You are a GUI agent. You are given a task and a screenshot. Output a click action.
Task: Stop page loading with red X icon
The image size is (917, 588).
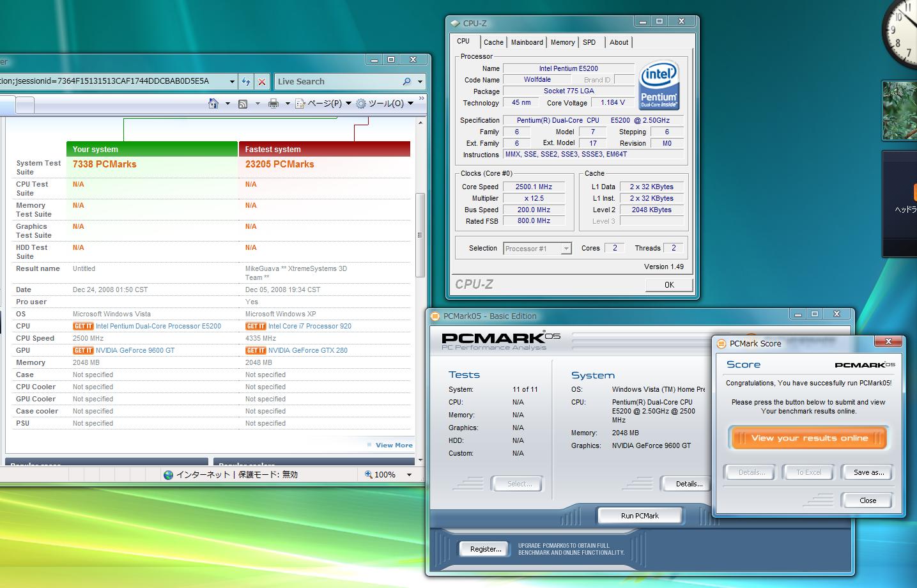(262, 82)
